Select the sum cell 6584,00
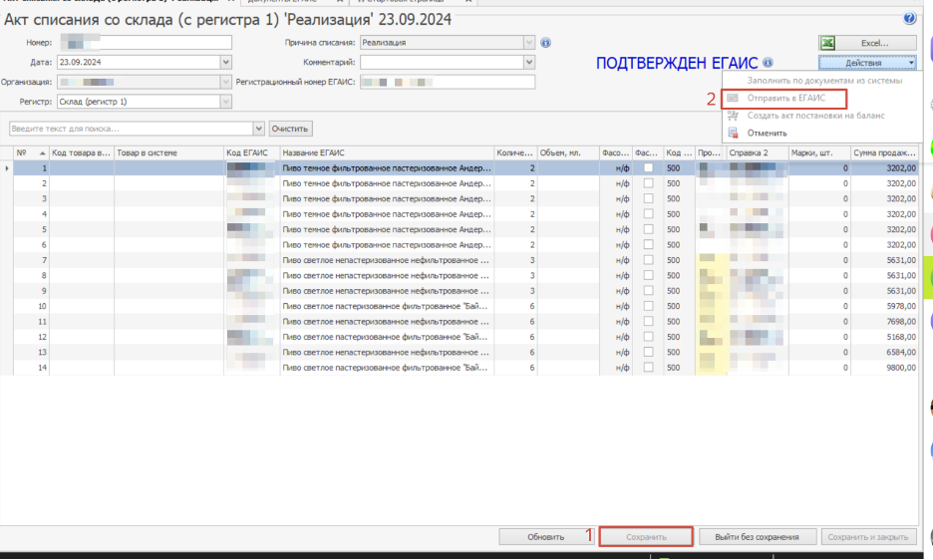The image size is (933, 560). tap(883, 353)
